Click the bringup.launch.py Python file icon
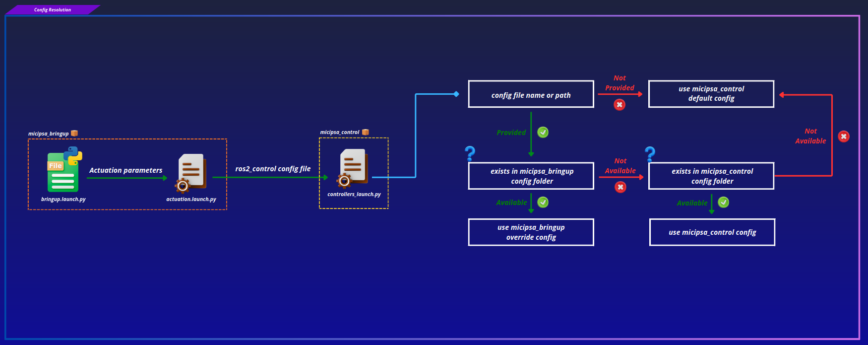 coord(64,169)
